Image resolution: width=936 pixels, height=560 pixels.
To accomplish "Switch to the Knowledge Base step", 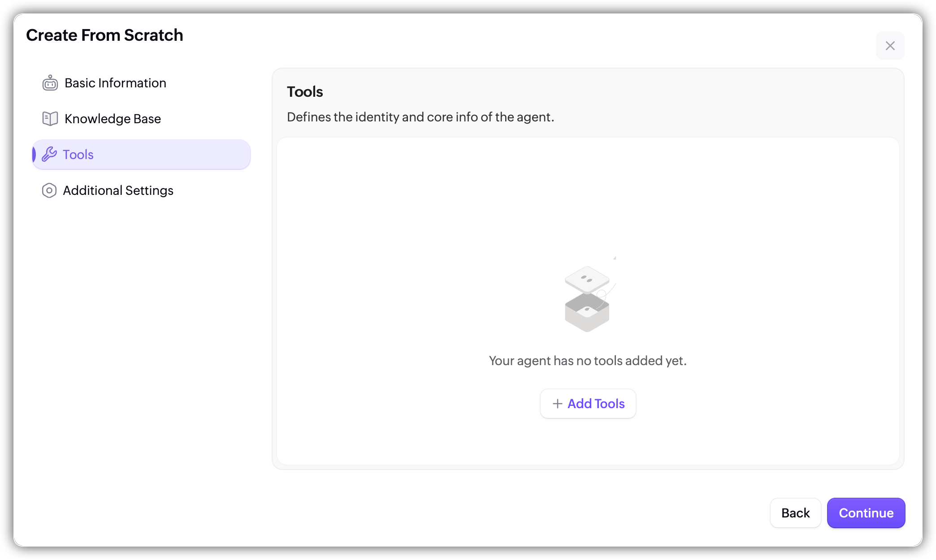I will point(113,119).
